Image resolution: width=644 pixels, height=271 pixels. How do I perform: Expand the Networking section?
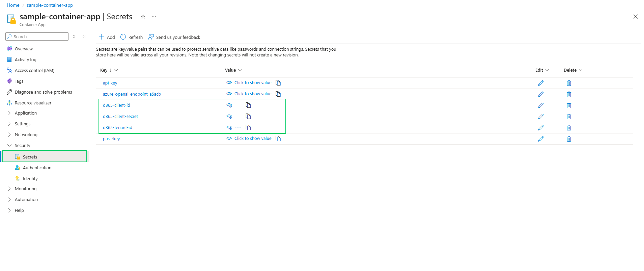coord(9,134)
